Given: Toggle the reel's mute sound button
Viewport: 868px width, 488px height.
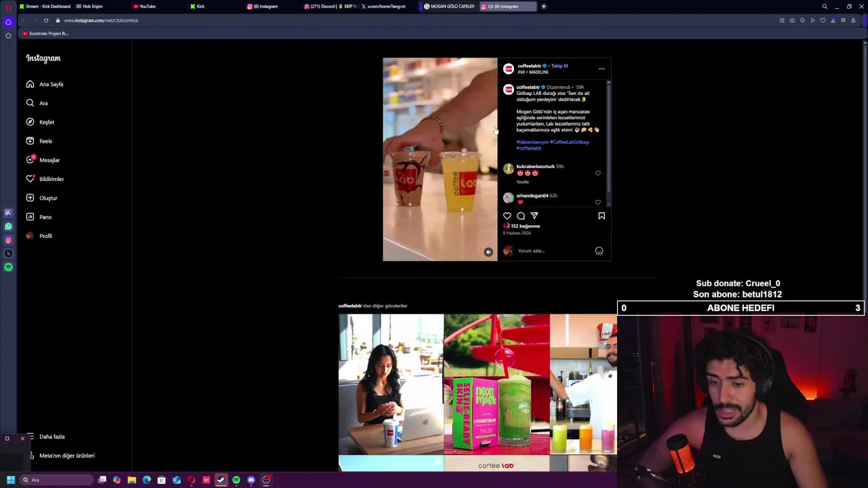Looking at the screenshot, I should (x=488, y=251).
